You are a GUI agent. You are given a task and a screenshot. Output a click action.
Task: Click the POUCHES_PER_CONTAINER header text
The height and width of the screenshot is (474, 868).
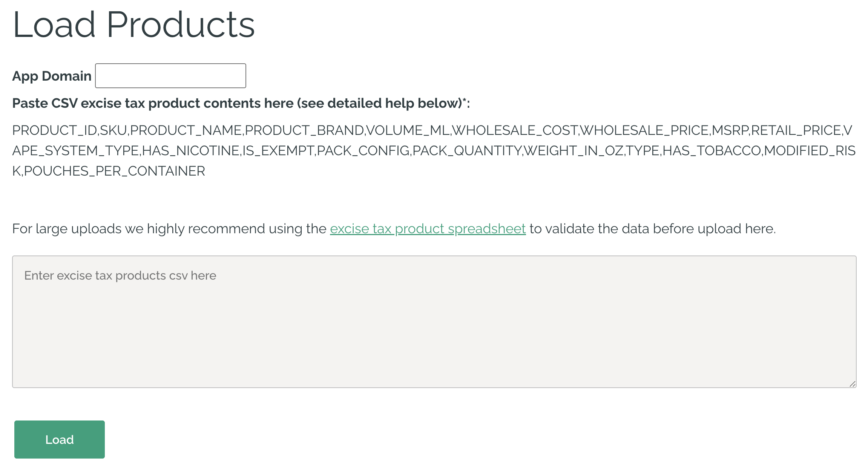(114, 171)
